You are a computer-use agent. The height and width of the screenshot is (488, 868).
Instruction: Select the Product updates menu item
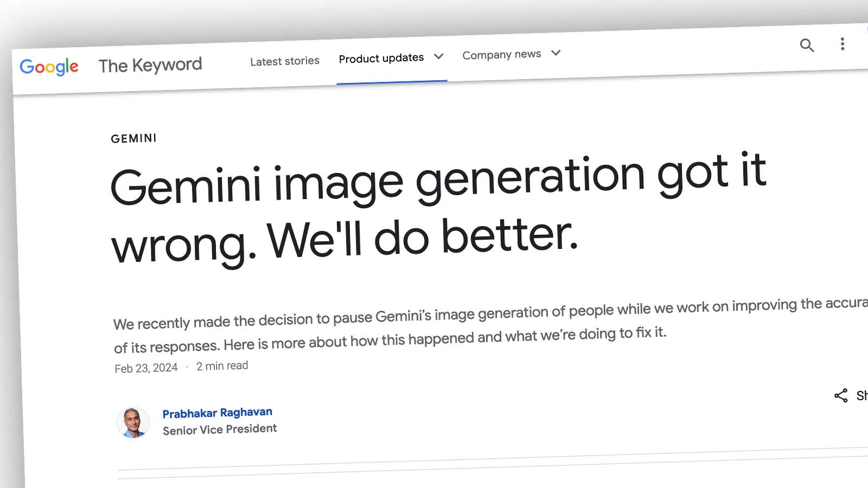(381, 58)
